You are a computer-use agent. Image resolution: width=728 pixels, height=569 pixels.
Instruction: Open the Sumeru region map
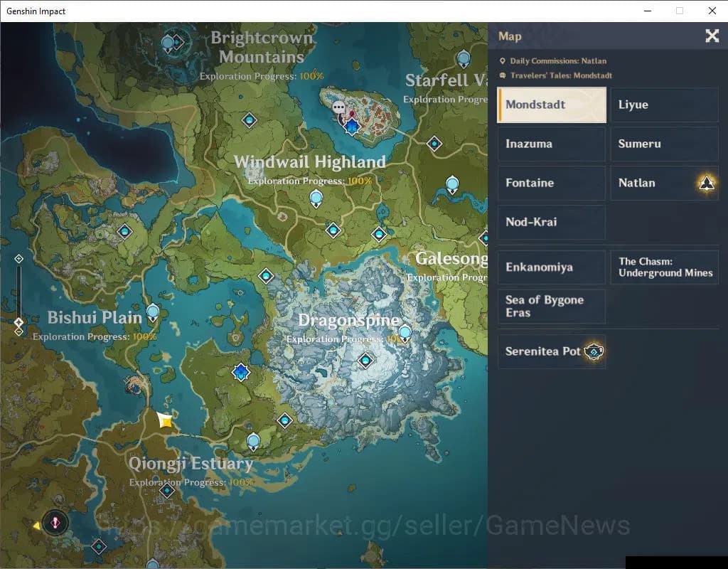[x=664, y=144]
